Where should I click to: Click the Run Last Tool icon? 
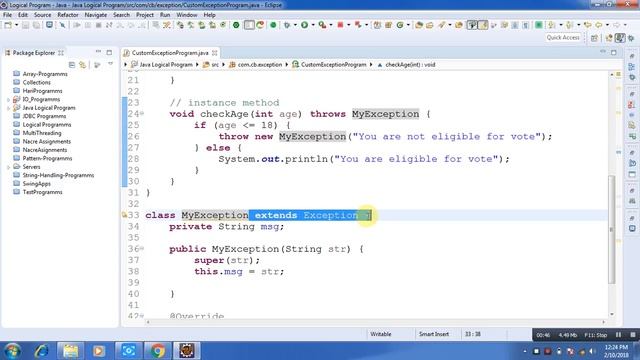[x=322, y=25]
